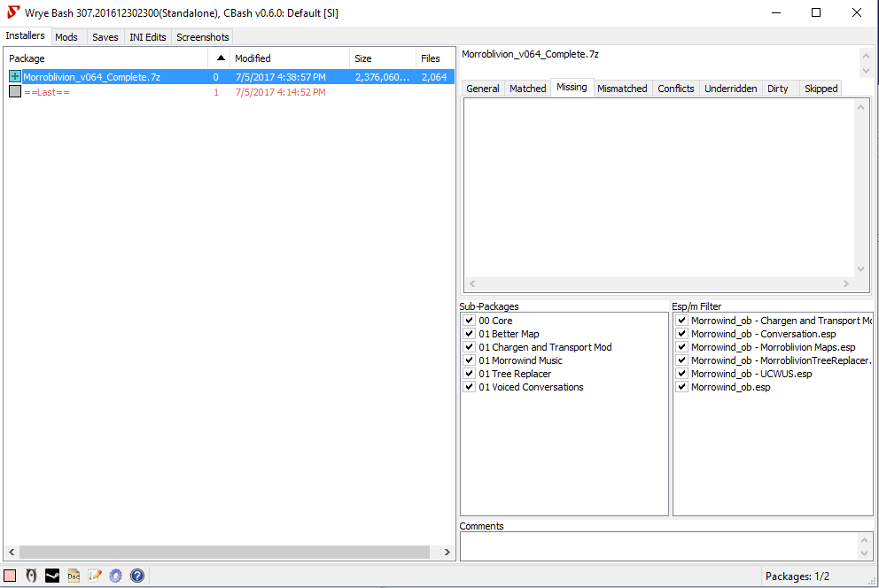Open the General details tab

[x=482, y=89]
